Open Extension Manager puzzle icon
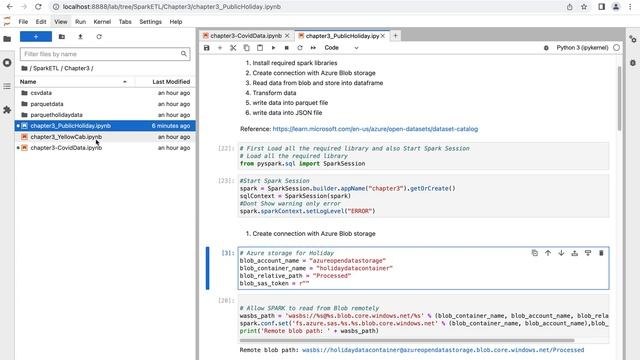640x360 pixels. click(x=7, y=110)
